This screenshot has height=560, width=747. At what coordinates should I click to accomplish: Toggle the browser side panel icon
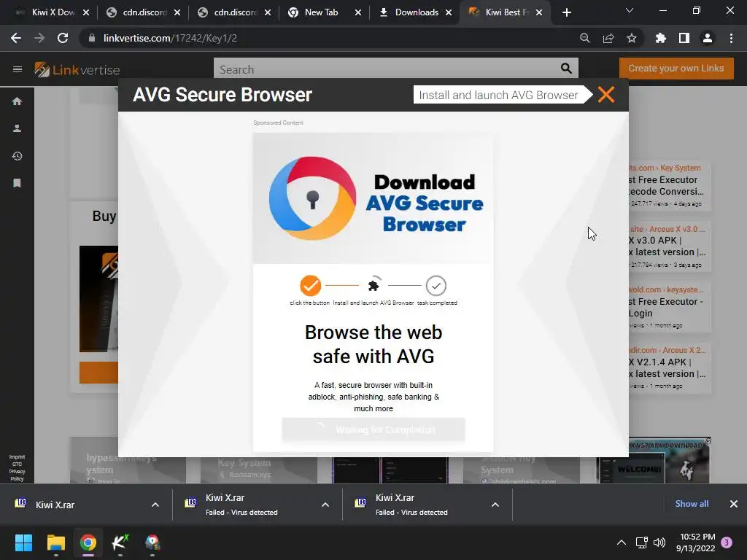[x=684, y=38]
